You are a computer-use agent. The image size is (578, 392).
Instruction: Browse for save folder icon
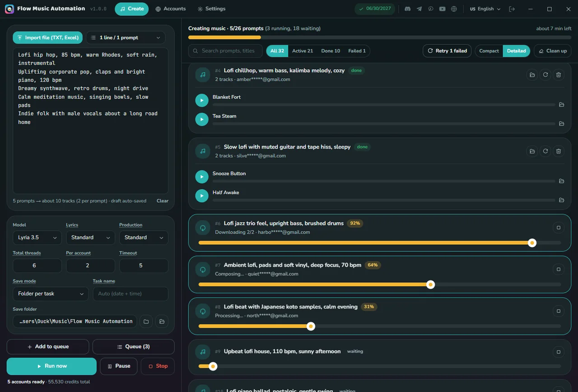pos(146,322)
